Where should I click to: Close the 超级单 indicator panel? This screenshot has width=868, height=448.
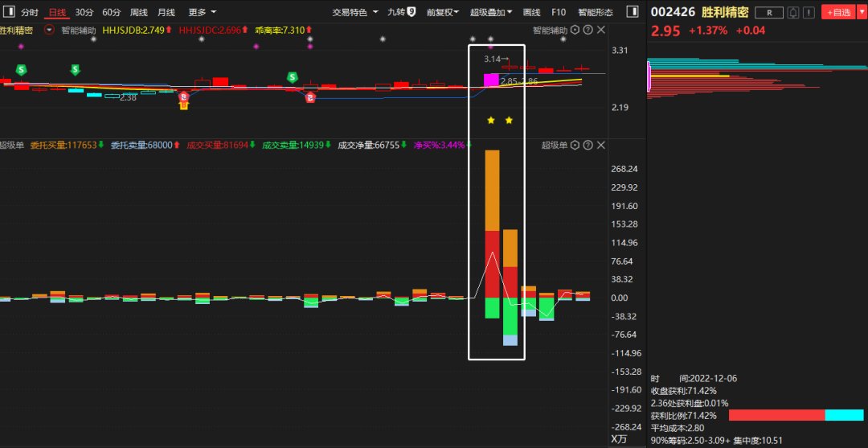601,145
